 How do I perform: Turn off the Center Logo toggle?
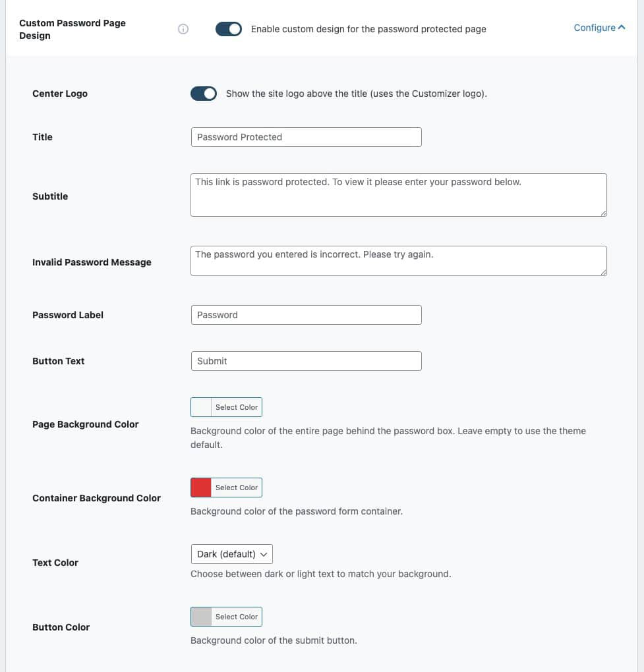pyautogui.click(x=204, y=94)
